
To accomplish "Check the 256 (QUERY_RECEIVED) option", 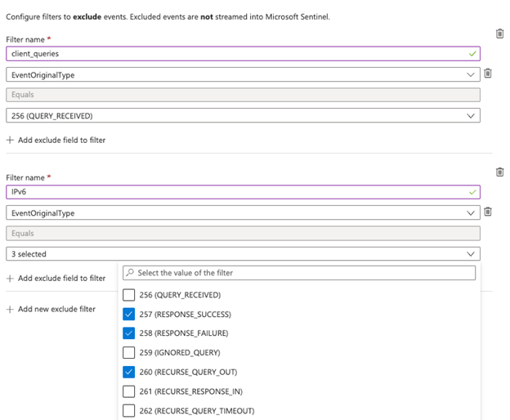I will point(128,295).
